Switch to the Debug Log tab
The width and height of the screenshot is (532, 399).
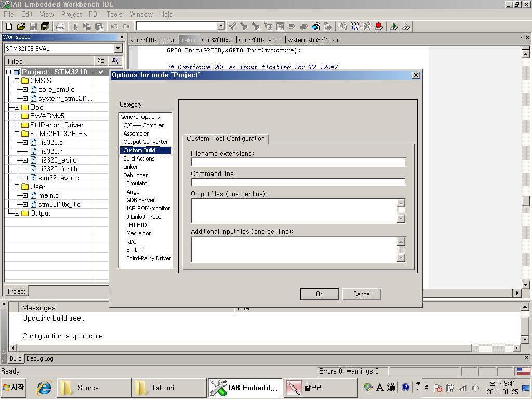pyautogui.click(x=39, y=358)
